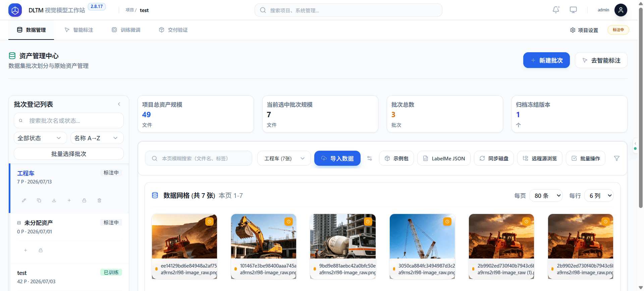Image resolution: width=644 pixels, height=291 pixels.
Task: Click the sliders settings icon beside 导入数据
Action: coord(370,158)
